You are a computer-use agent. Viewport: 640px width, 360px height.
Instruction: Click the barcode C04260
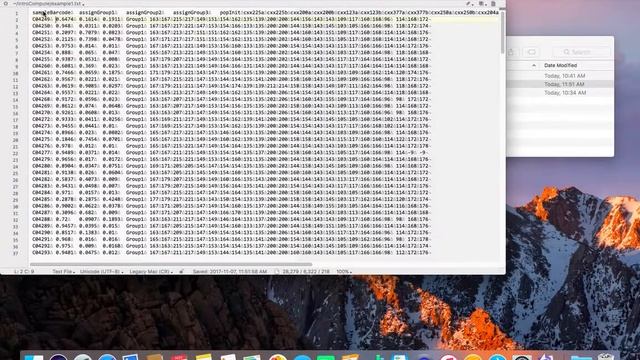point(42,66)
